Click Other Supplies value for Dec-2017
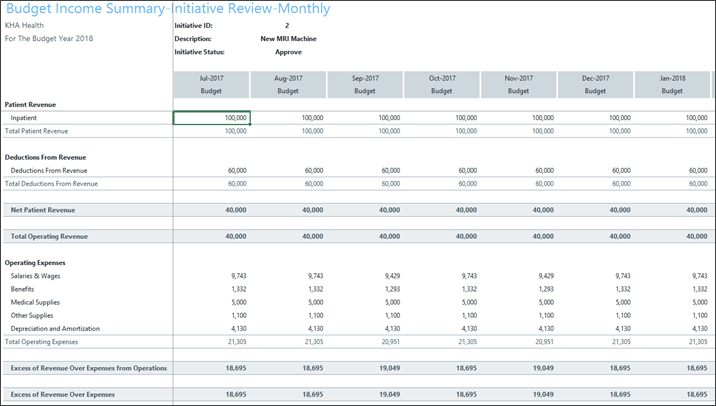The image size is (716, 406). 622,315
